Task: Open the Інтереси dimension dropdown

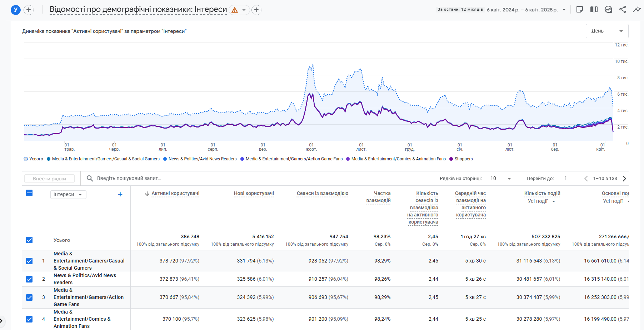Action: 68,195
